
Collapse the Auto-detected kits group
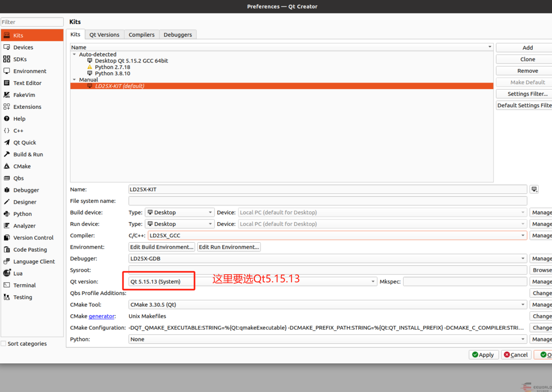click(x=74, y=55)
